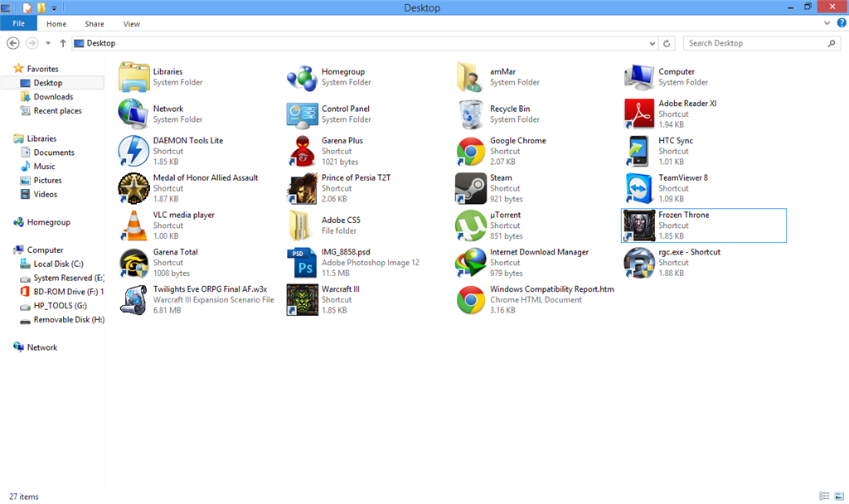Select the Control Panel icon

[x=302, y=114]
